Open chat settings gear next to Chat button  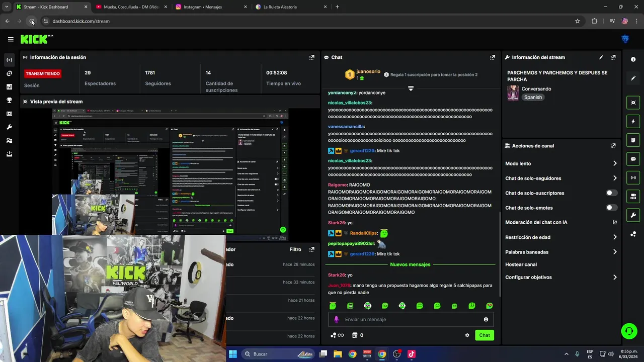coord(467,335)
